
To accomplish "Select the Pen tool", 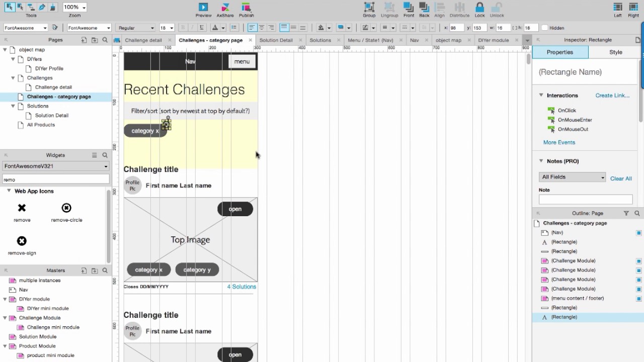I will pyautogui.click(x=42, y=7).
